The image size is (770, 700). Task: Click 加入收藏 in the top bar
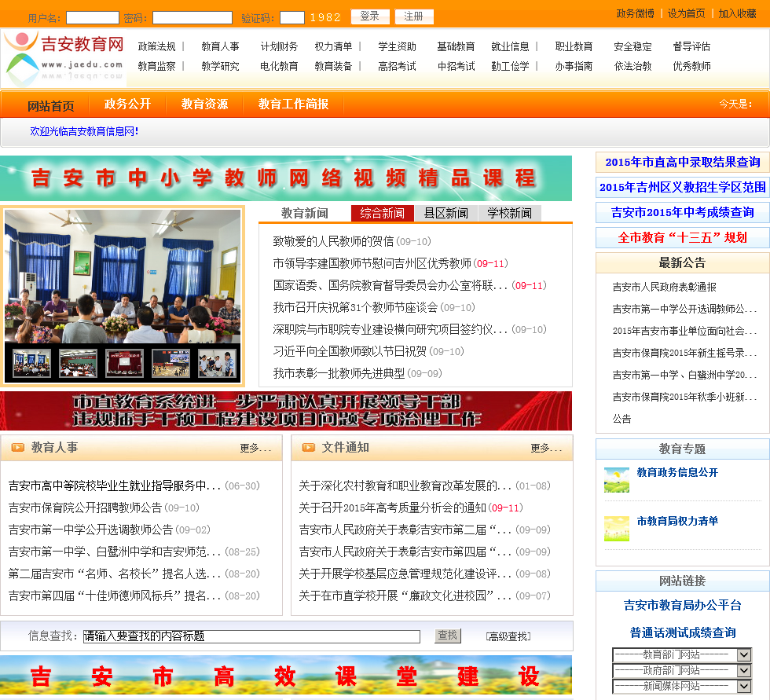(737, 13)
